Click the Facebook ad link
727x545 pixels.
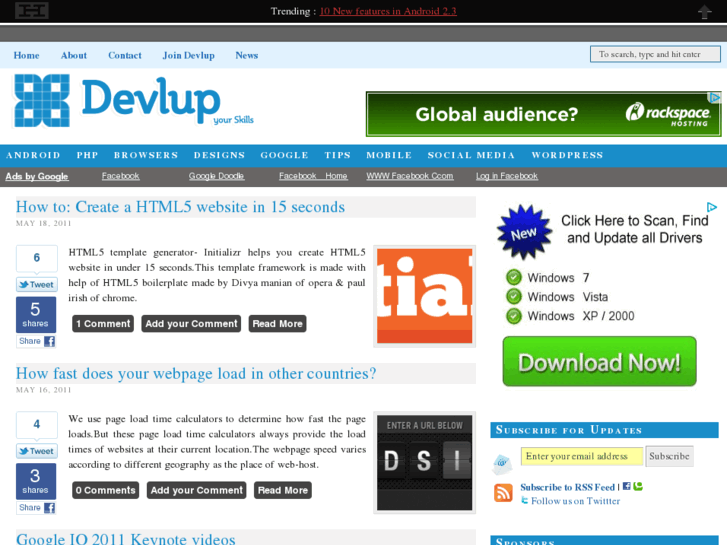(121, 176)
